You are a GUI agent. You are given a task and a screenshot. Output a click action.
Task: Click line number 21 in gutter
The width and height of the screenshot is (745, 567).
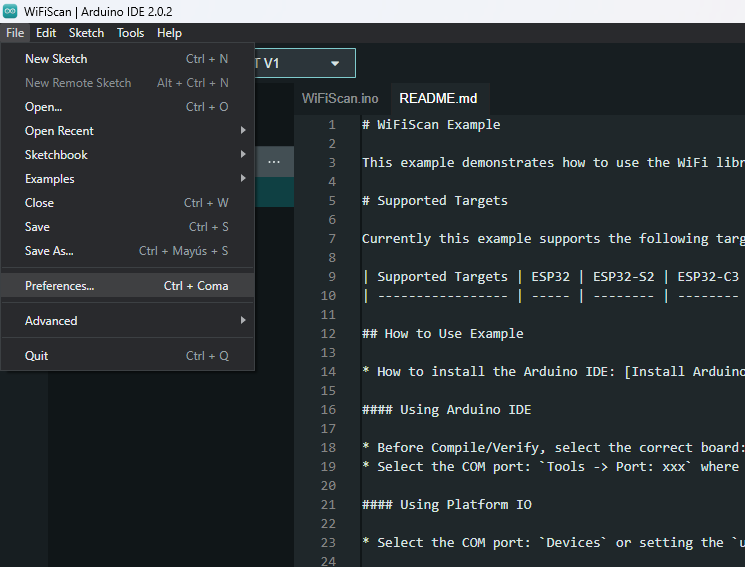(x=328, y=505)
